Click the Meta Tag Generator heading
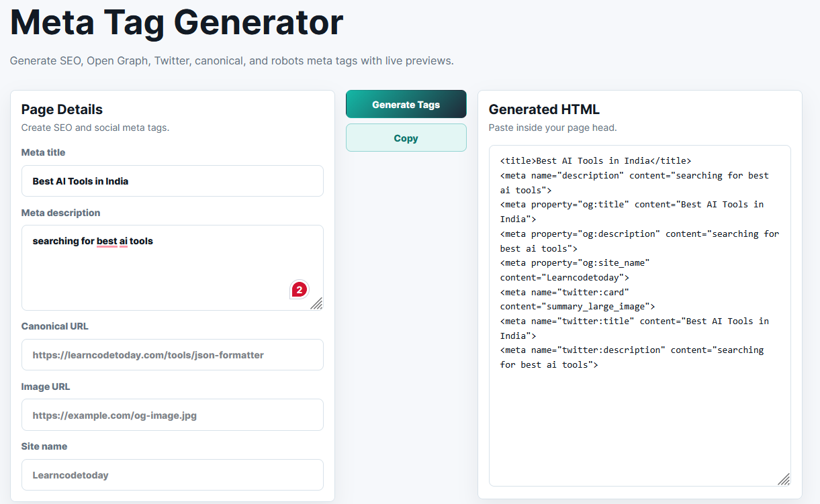 [177, 23]
